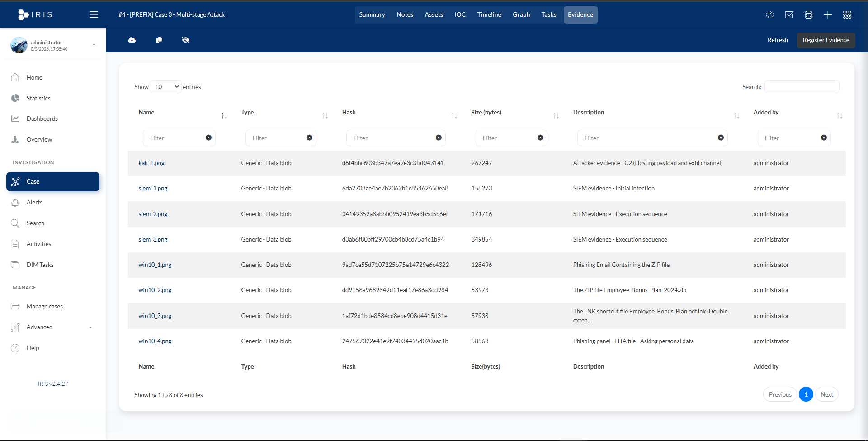This screenshot has width=868, height=441.
Task: Click the sync arrows icon in header
Action: (x=770, y=15)
